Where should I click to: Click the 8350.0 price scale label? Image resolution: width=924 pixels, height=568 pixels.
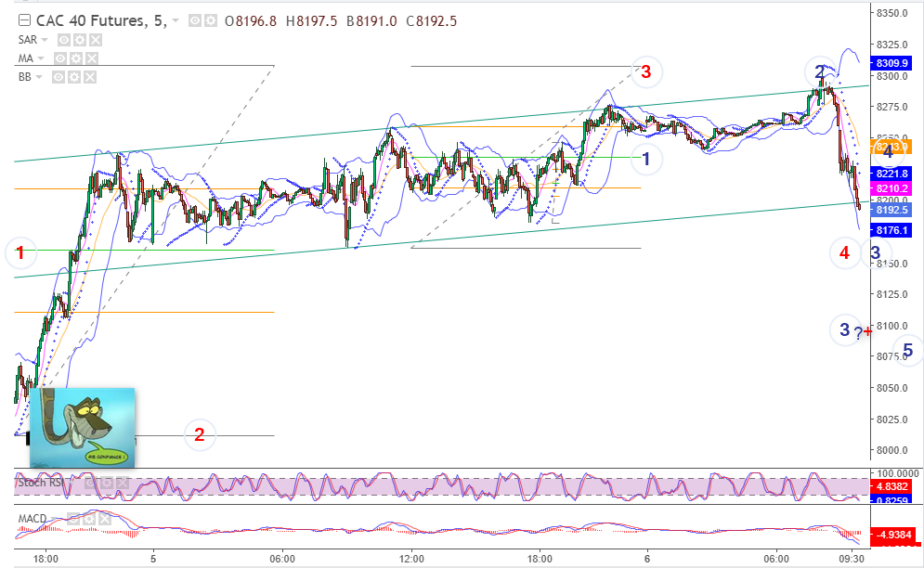891,14
